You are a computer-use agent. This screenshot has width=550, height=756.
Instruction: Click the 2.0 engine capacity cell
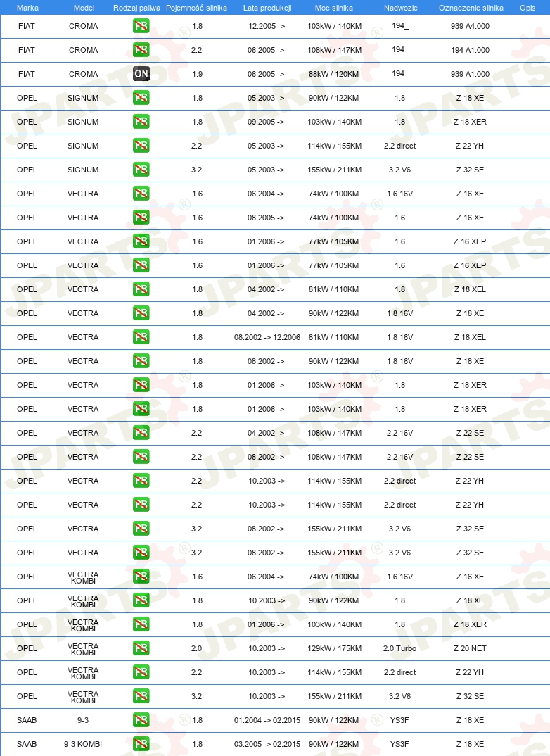[x=196, y=648]
